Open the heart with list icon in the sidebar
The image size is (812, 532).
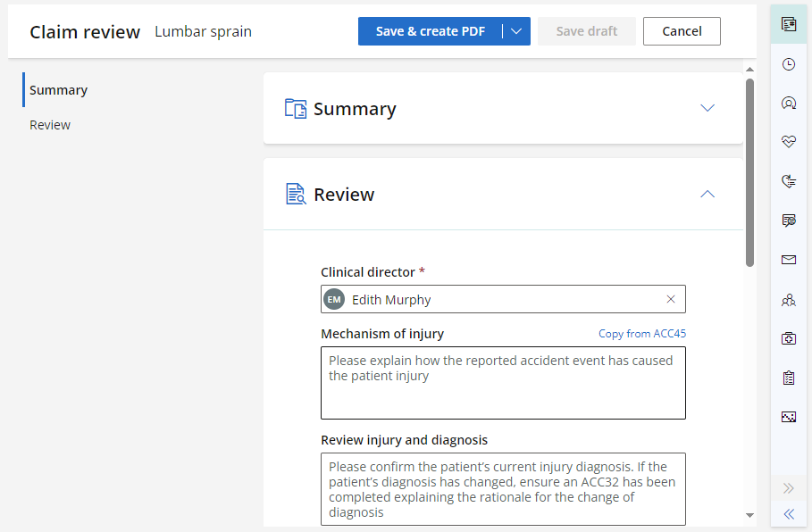coord(789,181)
